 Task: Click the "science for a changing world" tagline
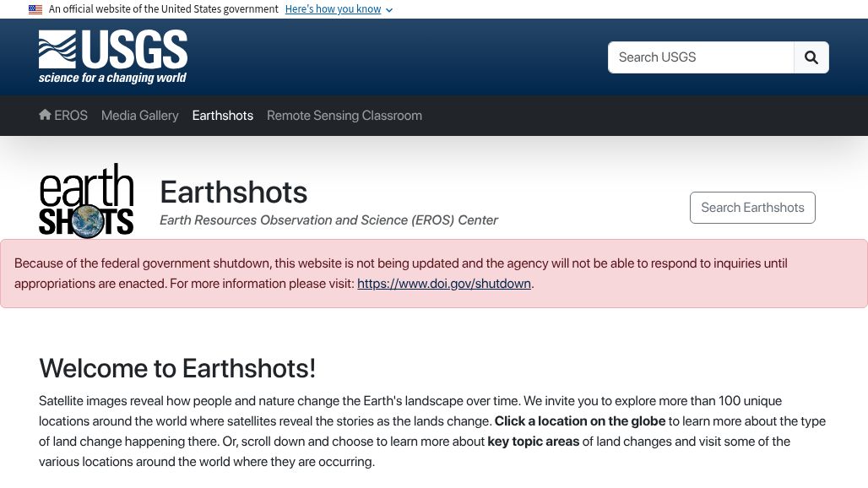[x=112, y=79]
